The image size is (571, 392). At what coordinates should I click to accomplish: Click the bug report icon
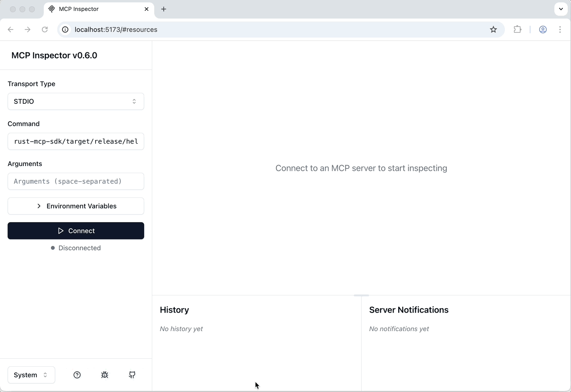tap(105, 375)
